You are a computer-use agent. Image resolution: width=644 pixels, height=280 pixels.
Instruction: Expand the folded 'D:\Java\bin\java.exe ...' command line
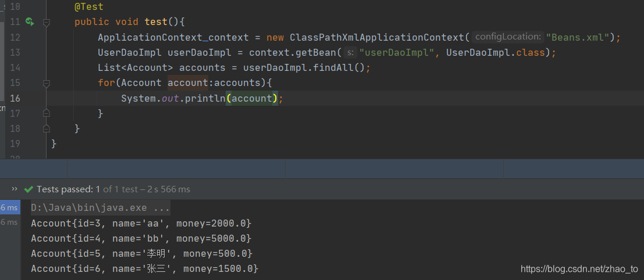101,208
